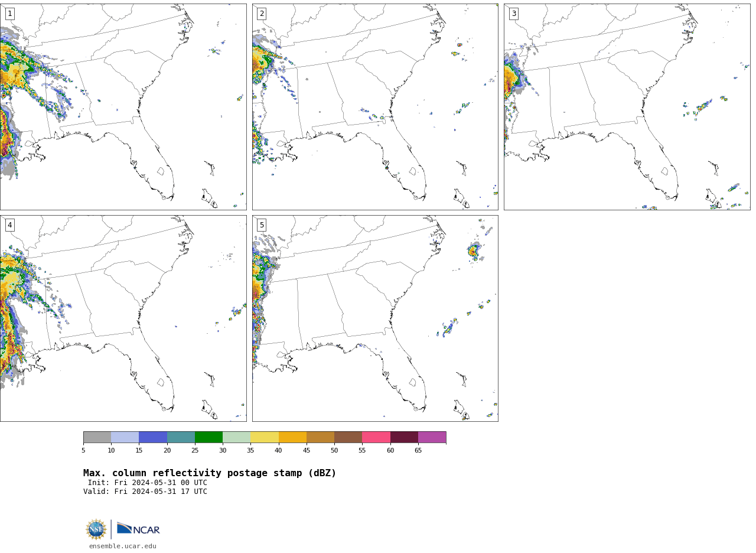Select the gray 5-10 dBZ swatch
756x553 pixels.
97,437
